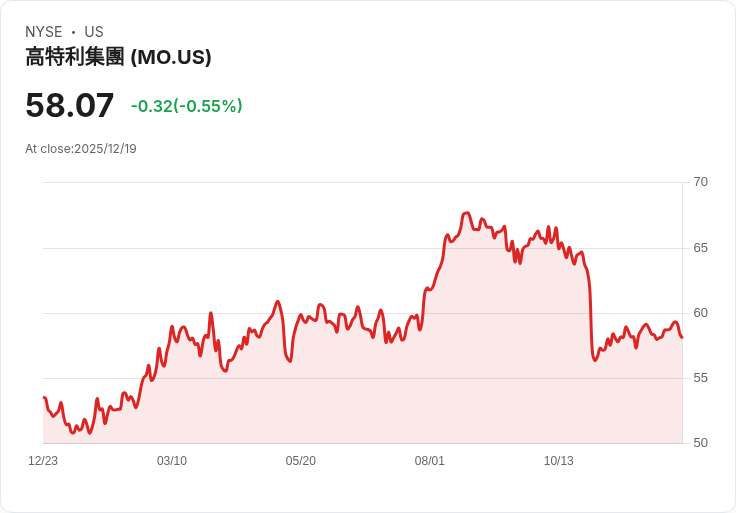
Task: Click the At close 2025/12/19 date text
Action: 81,149
